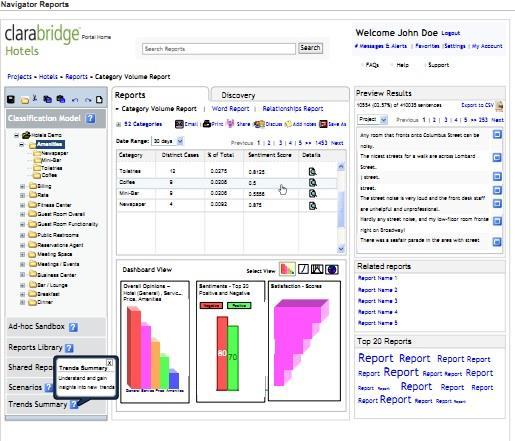Click the Redo arrow icon
This screenshot has height=441, width=515.
click(x=87, y=100)
